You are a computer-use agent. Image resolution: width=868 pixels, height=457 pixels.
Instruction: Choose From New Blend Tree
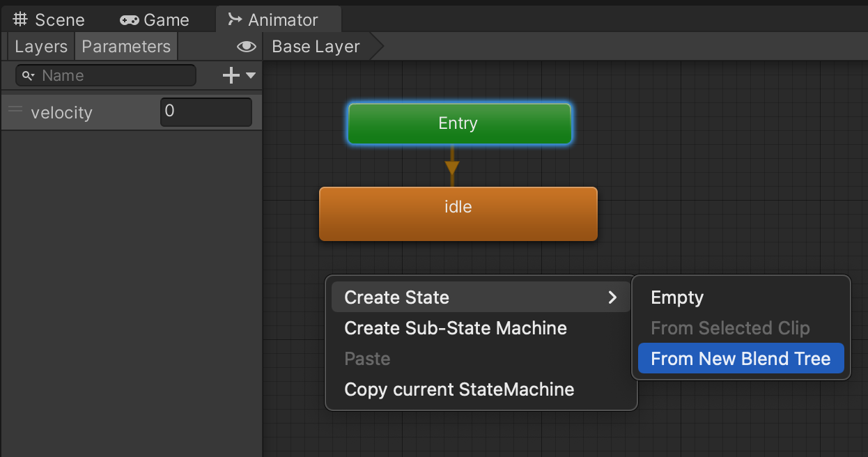coord(741,359)
